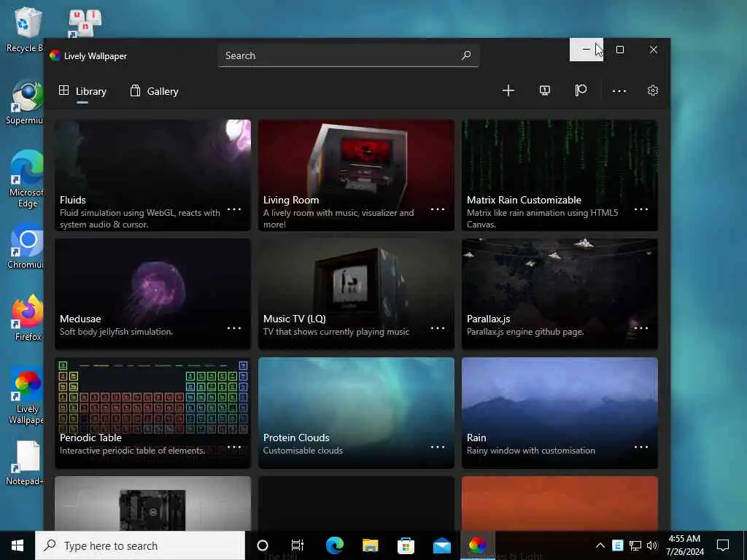Open the notification center icon
The image size is (747, 560).
point(723,545)
